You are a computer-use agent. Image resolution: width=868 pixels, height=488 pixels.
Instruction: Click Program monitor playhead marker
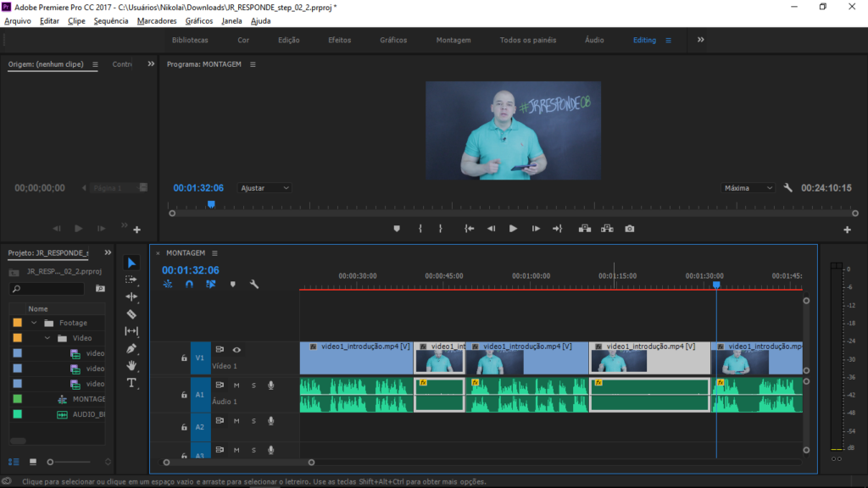[211, 204]
